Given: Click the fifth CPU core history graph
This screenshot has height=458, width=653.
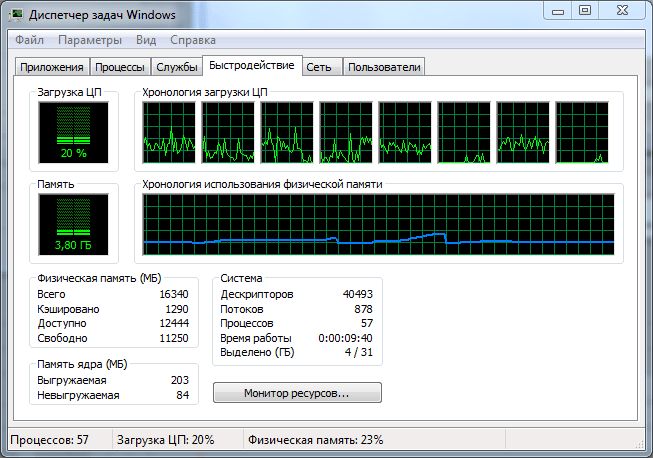Looking at the screenshot, I should 405,133.
